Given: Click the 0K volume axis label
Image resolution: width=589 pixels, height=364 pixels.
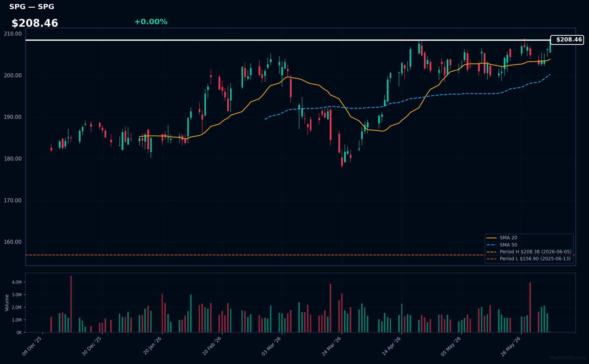Looking at the screenshot, I should pyautogui.click(x=19, y=333).
